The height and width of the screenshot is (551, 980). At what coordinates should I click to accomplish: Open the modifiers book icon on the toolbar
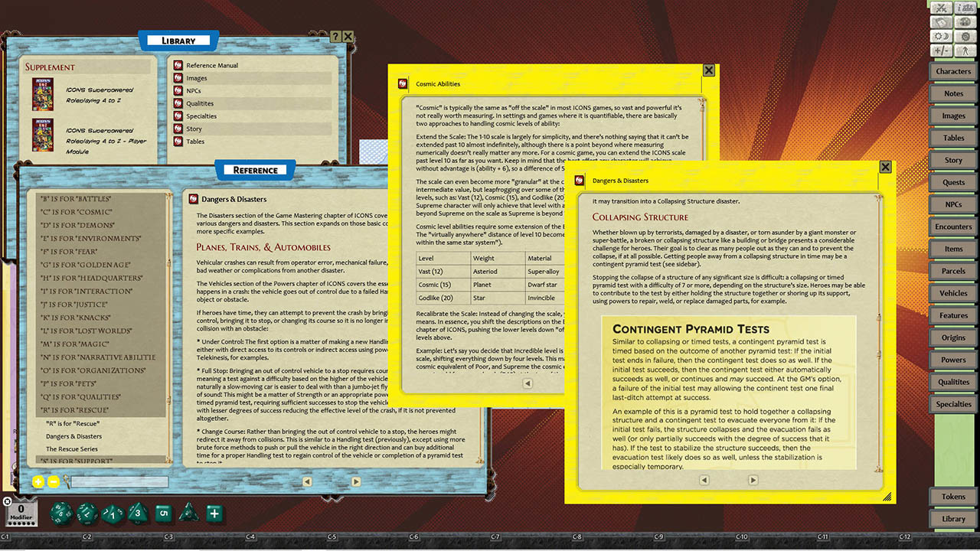[x=939, y=21]
